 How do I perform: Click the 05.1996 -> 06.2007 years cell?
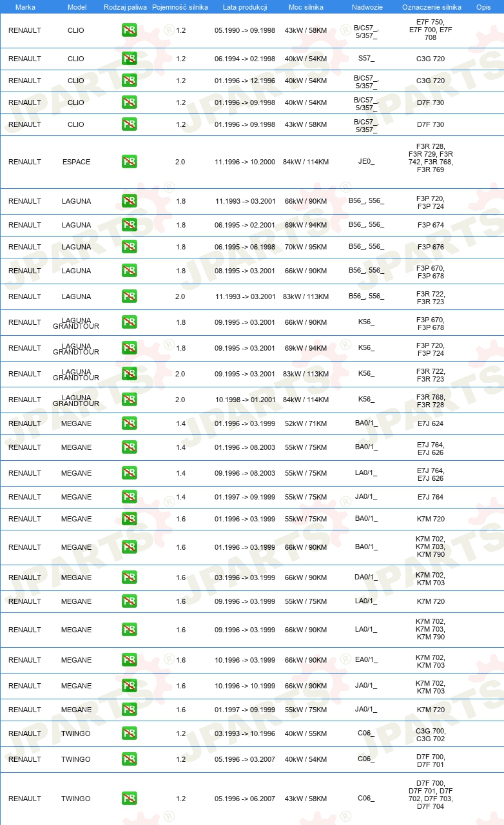point(245,799)
